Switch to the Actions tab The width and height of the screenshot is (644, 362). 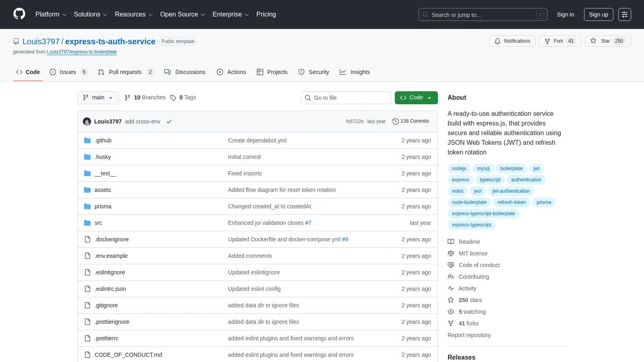pos(231,72)
